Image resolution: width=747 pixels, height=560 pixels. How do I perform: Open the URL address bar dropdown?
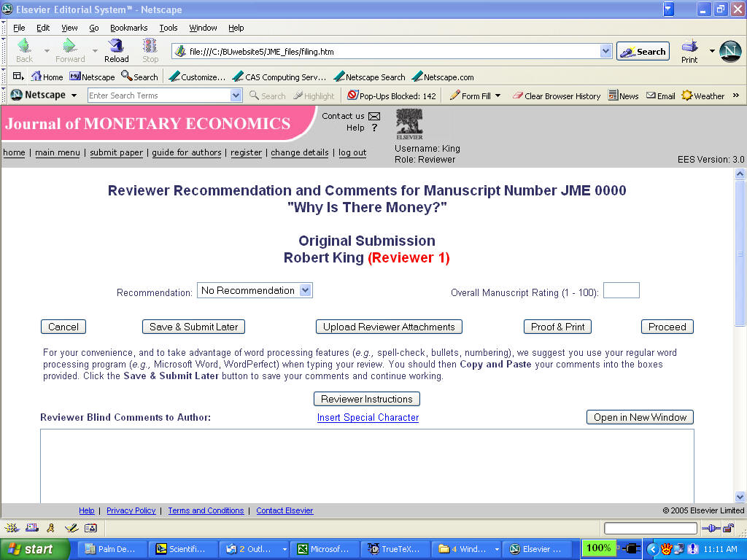605,51
